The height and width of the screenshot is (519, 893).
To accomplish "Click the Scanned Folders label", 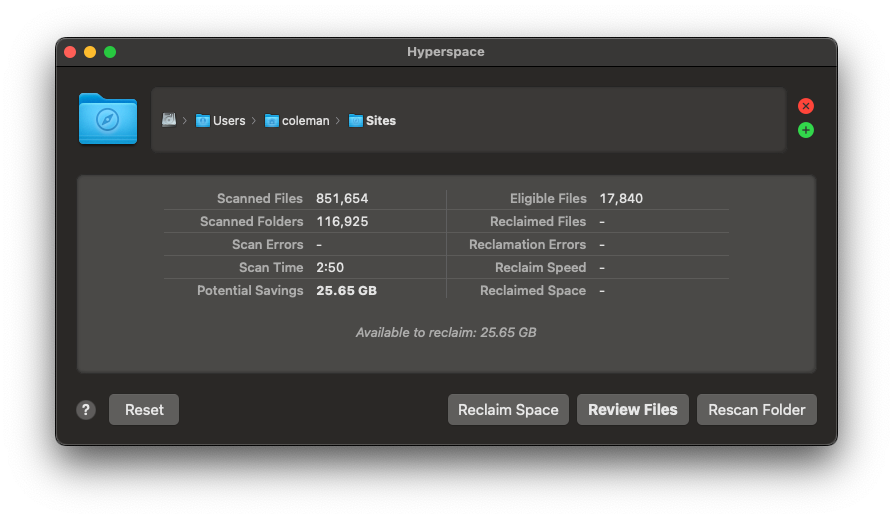I will (251, 222).
